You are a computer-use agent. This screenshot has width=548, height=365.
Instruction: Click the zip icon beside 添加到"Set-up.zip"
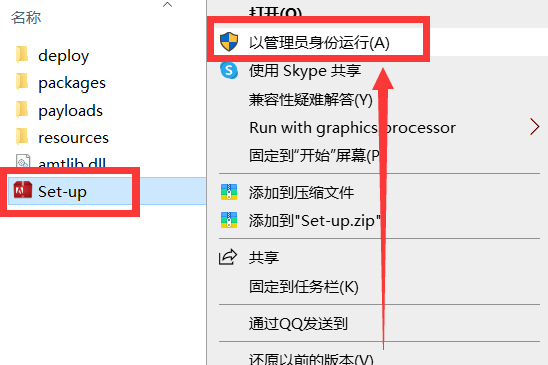(x=229, y=220)
